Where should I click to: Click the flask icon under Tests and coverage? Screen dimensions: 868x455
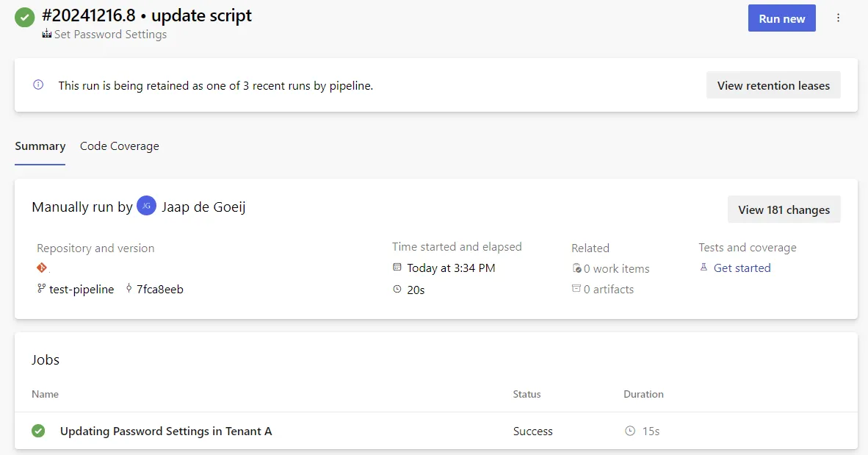[704, 268]
